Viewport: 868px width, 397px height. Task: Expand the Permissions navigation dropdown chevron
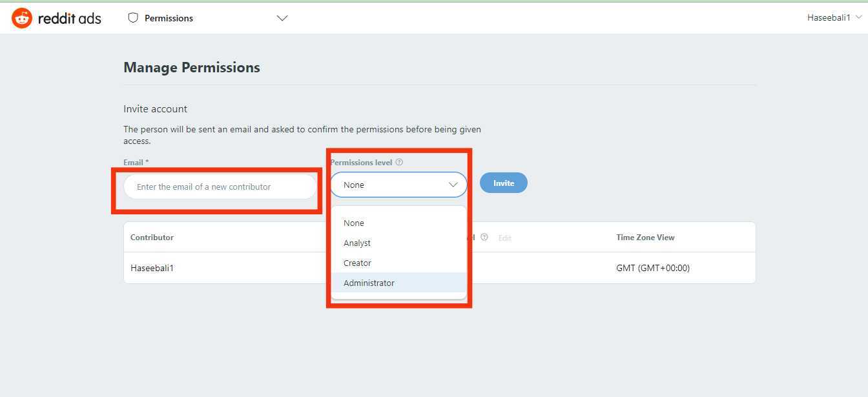(282, 19)
